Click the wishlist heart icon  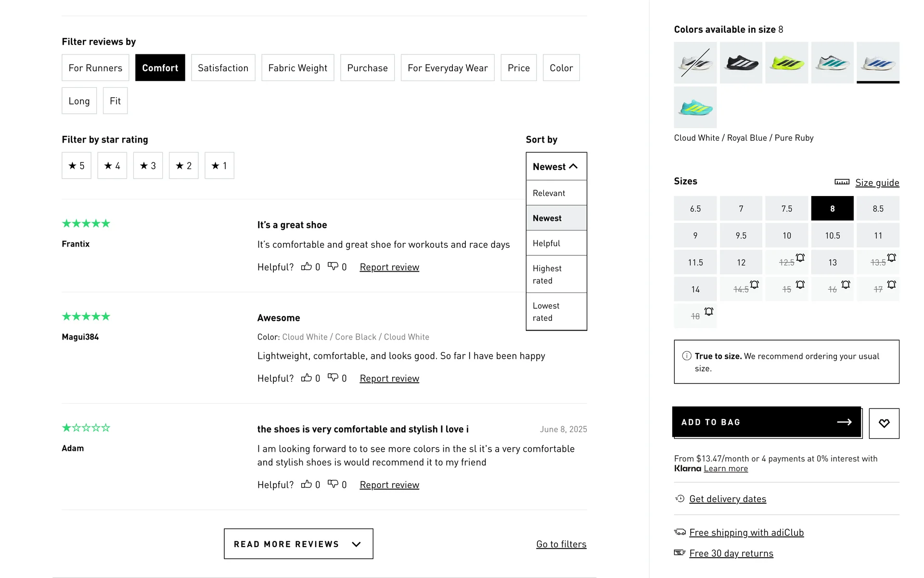[x=884, y=423]
